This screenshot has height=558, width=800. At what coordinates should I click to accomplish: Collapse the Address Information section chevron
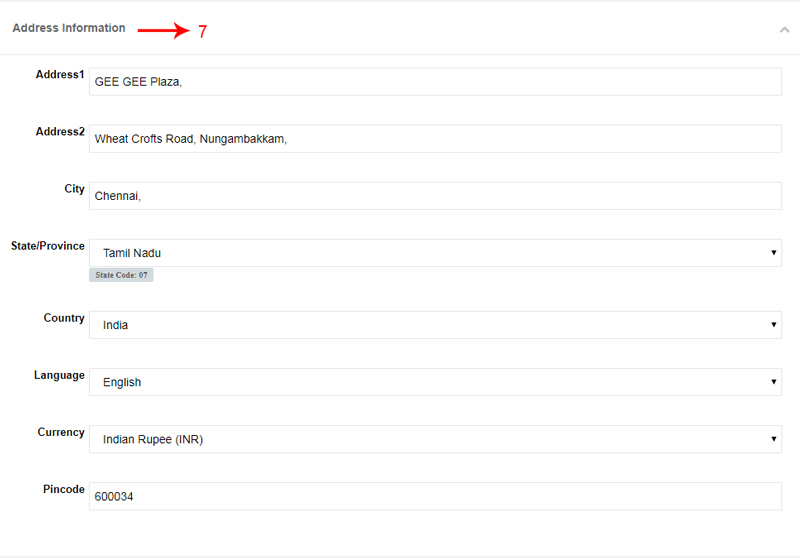[784, 30]
